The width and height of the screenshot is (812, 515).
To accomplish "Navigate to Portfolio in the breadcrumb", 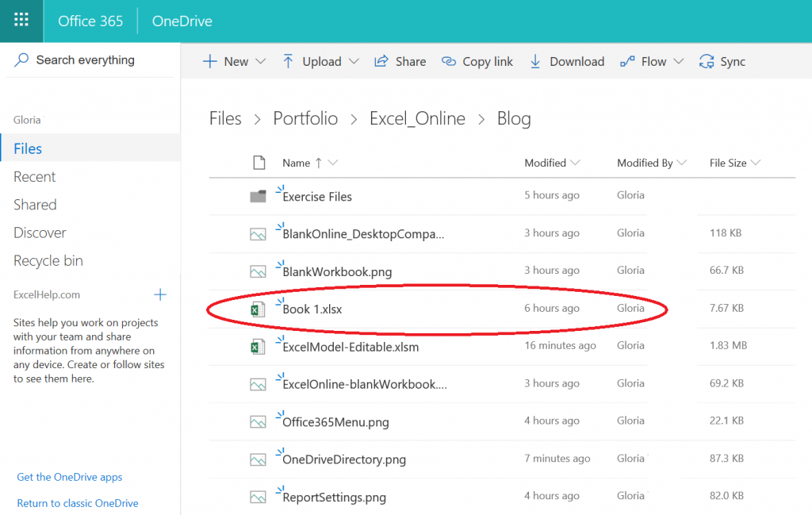I will click(x=305, y=119).
